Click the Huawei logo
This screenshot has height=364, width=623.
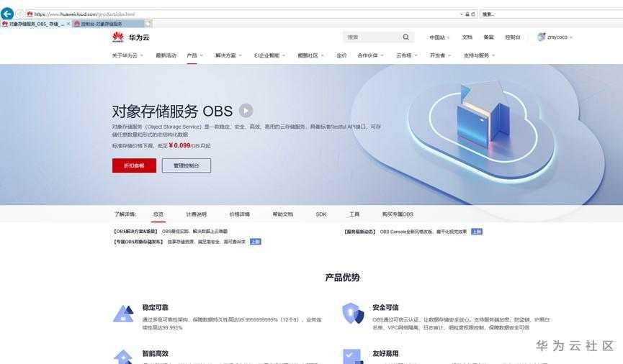coord(118,37)
